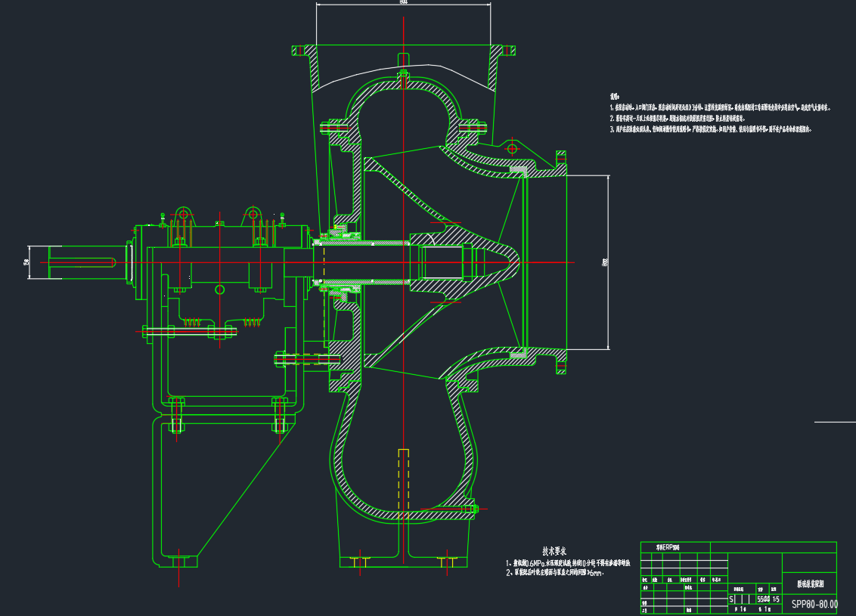This screenshot has width=856, height=616.
Task: Click the small circle on outlet flange top
Action: click(512, 147)
